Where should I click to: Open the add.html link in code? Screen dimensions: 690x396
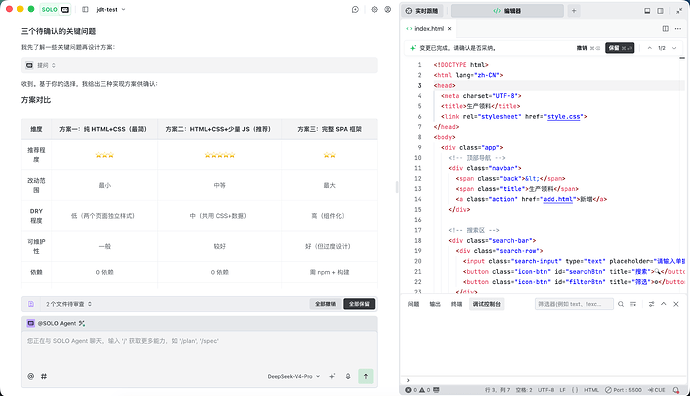[x=558, y=199]
